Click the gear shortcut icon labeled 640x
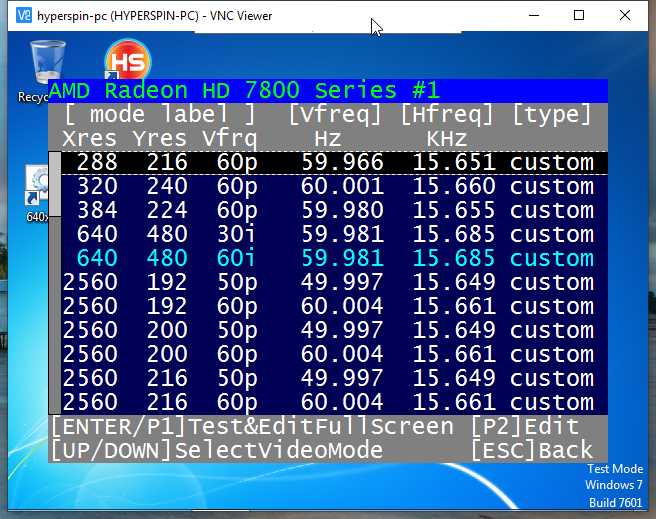This screenshot has width=656, height=519. point(36,186)
